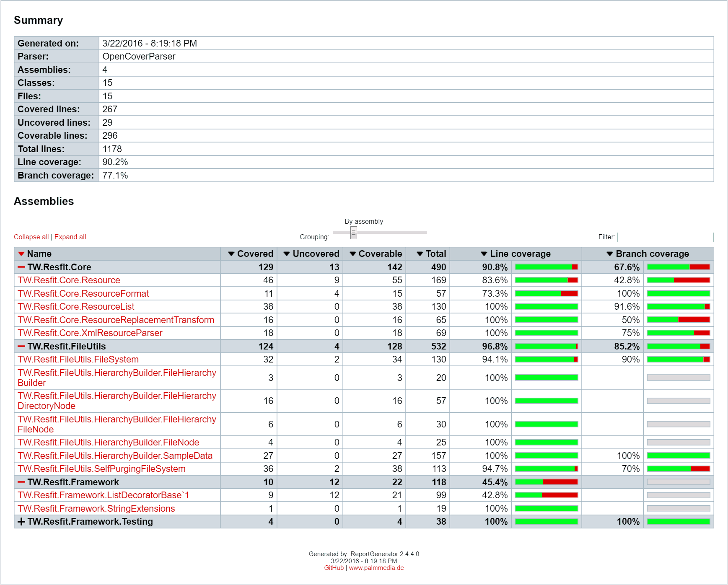Select 42.8% branch coverage of Core.Resource

tap(627, 280)
